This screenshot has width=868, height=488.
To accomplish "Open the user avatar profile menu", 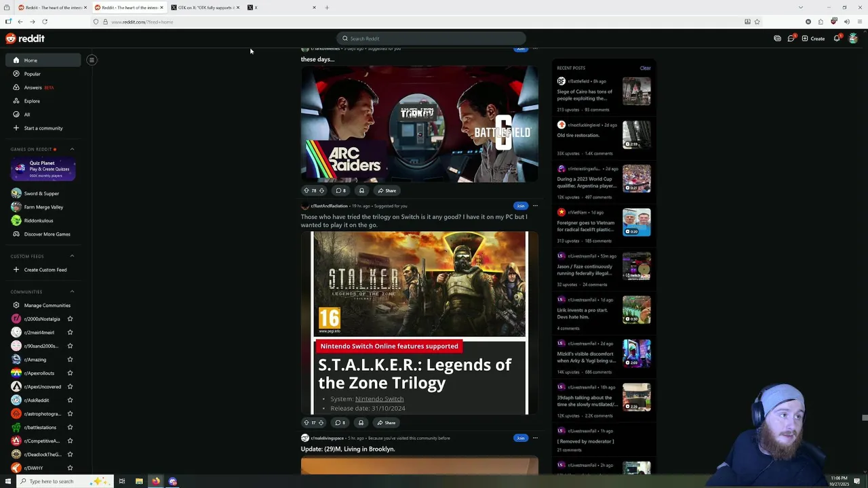I will coord(853,39).
